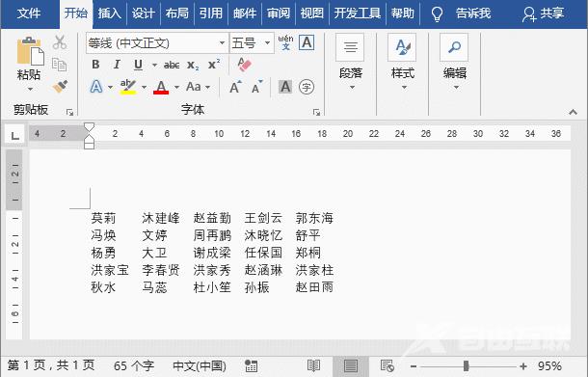Switch to Web Layout view

coord(387,365)
